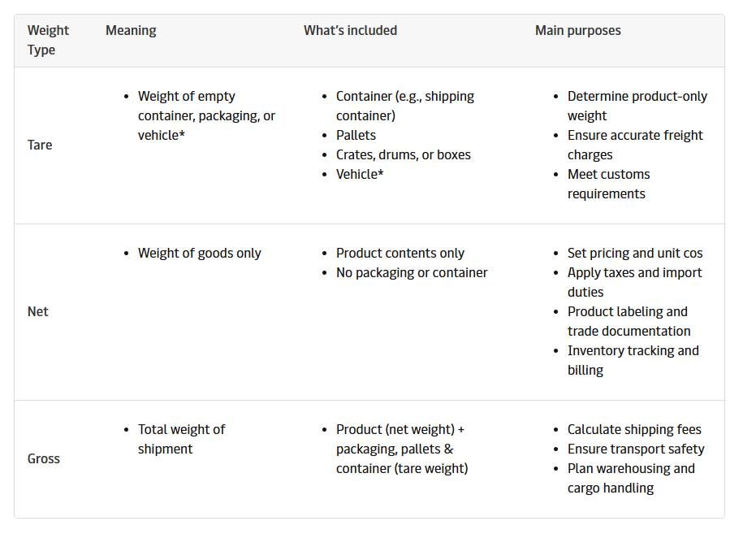
Task: Click the 'Vehicle*' entry in What's included
Action: coord(360,174)
